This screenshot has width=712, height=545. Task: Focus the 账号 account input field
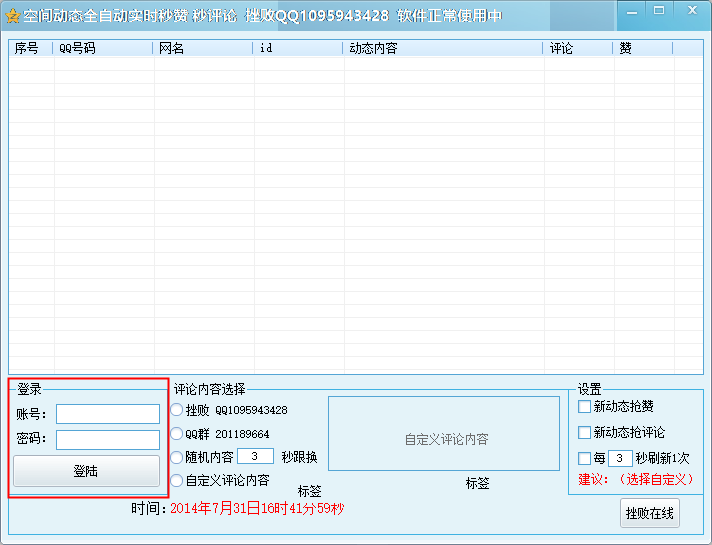(x=108, y=414)
